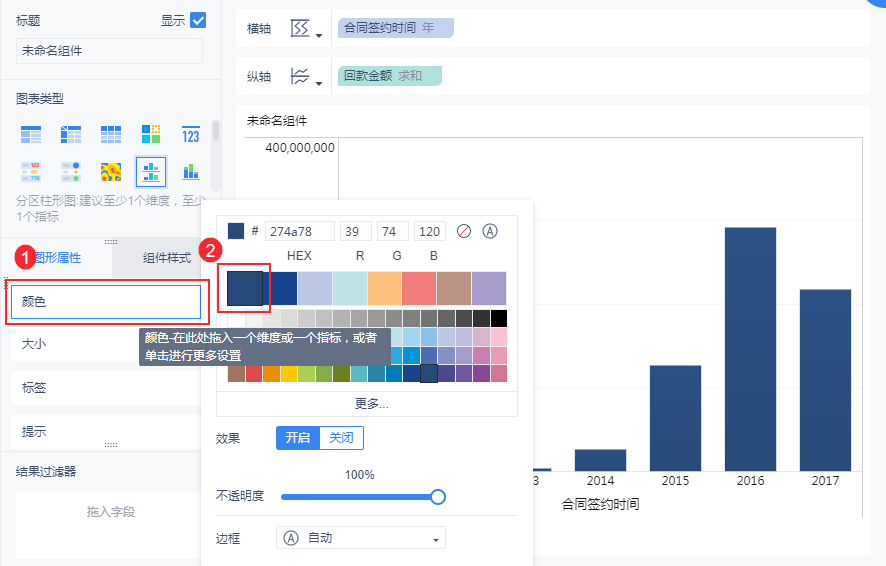Open the 纵轴 axis dropdown arrow
The width and height of the screenshot is (886, 566).
coord(319,83)
